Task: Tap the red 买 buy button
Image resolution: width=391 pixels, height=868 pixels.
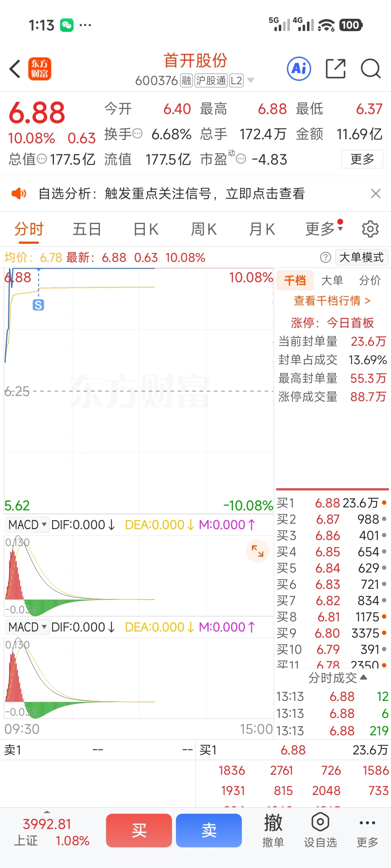Action: [x=139, y=830]
